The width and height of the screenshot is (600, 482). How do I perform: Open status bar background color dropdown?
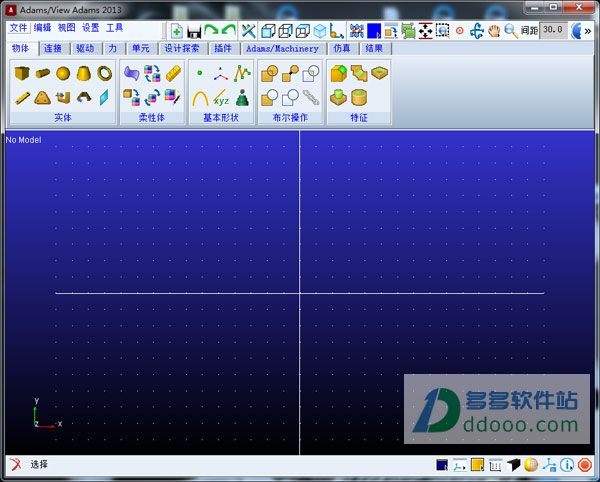(442, 465)
